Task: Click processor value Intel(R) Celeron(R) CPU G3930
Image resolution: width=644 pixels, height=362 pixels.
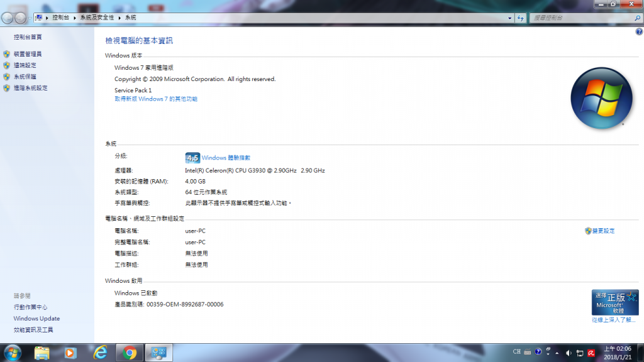Action: point(255,171)
